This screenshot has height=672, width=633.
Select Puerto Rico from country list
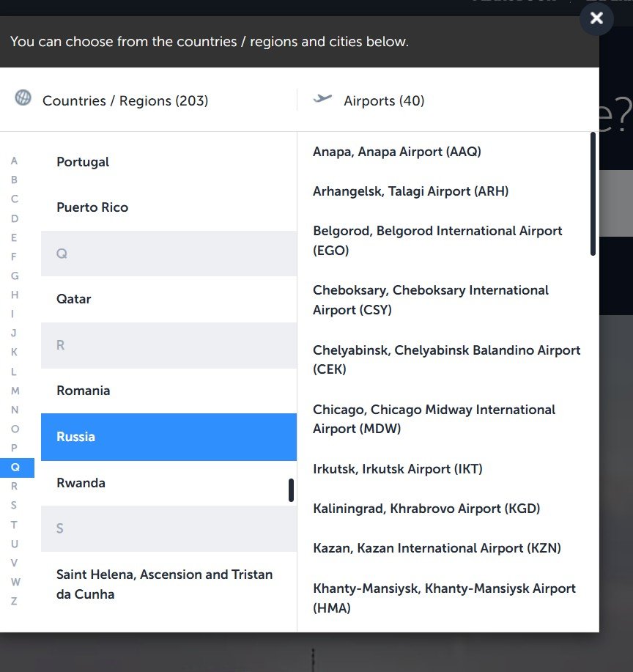[169, 207]
